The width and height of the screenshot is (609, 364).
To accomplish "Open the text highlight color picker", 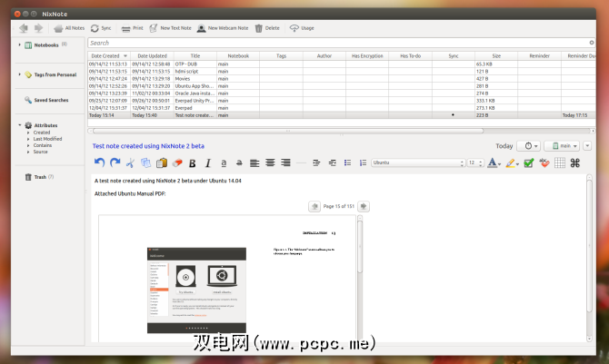I will (x=514, y=162).
